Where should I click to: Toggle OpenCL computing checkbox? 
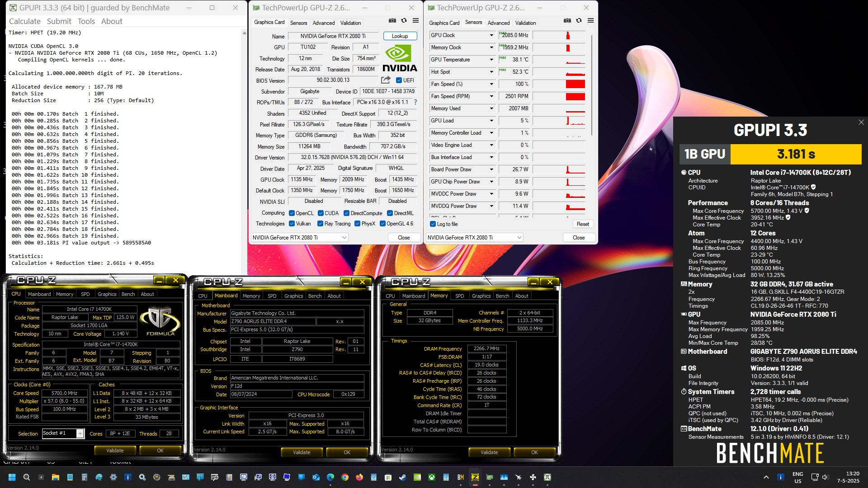click(x=292, y=213)
